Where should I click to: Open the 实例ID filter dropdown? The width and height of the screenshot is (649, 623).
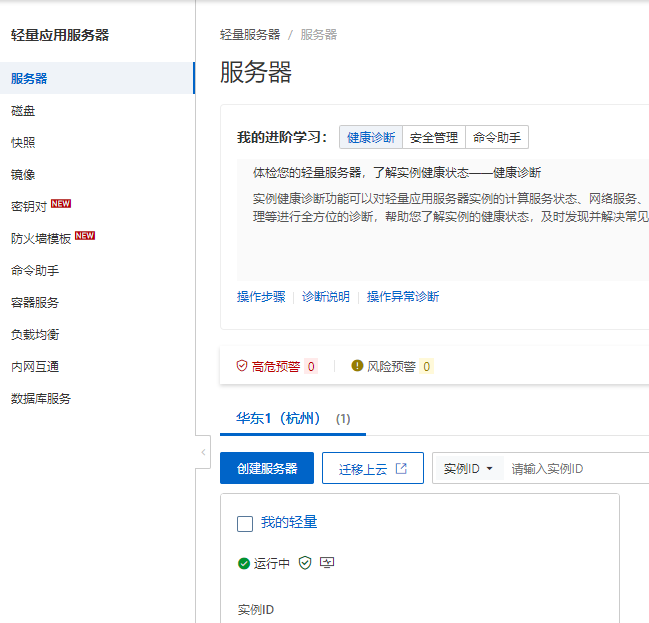click(x=468, y=469)
